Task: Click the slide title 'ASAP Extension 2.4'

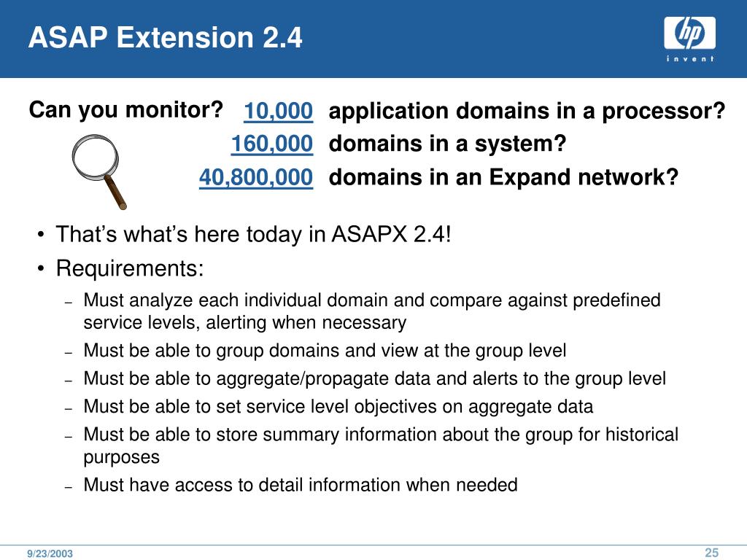Action: (166, 37)
